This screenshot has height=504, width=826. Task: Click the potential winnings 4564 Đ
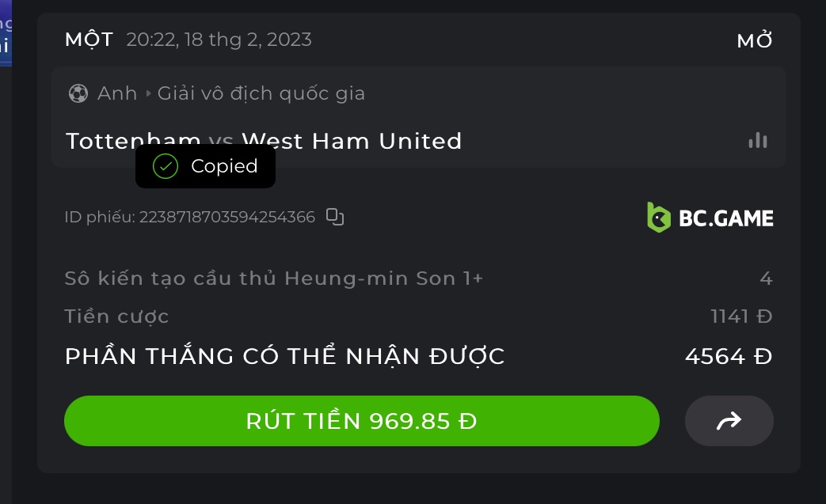(728, 357)
